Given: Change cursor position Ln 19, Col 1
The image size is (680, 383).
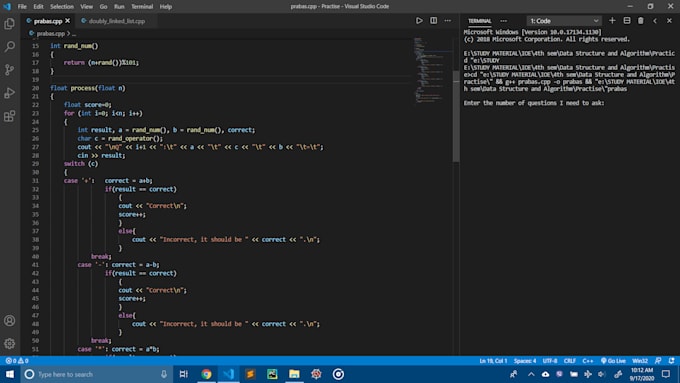Looking at the screenshot, I should pyautogui.click(x=493, y=361).
